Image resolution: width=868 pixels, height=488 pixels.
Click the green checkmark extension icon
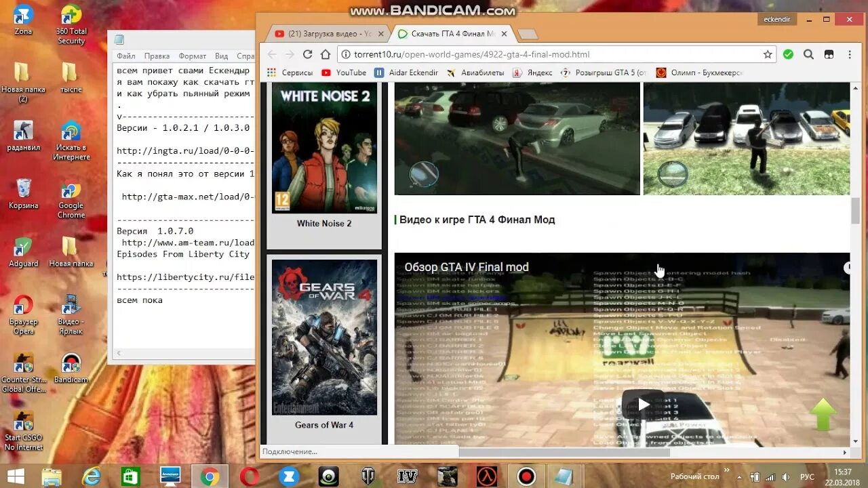pos(788,54)
